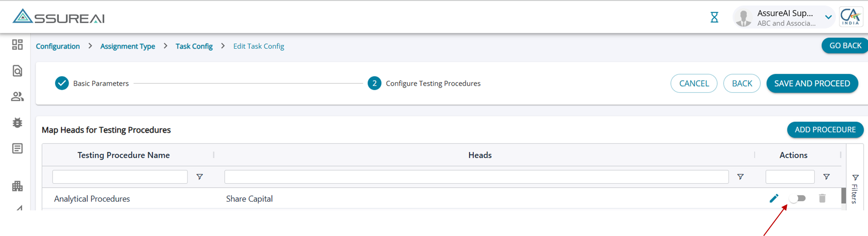Click the hourglass icon in header
The image size is (868, 236).
pos(714,17)
